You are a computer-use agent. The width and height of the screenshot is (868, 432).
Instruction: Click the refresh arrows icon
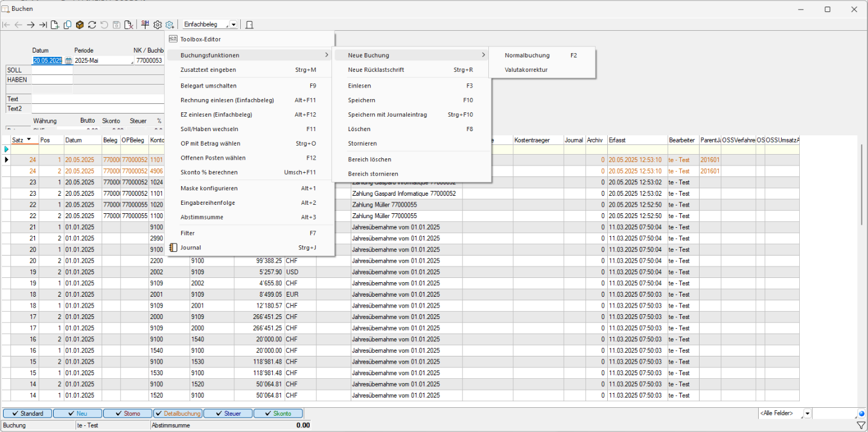(92, 25)
